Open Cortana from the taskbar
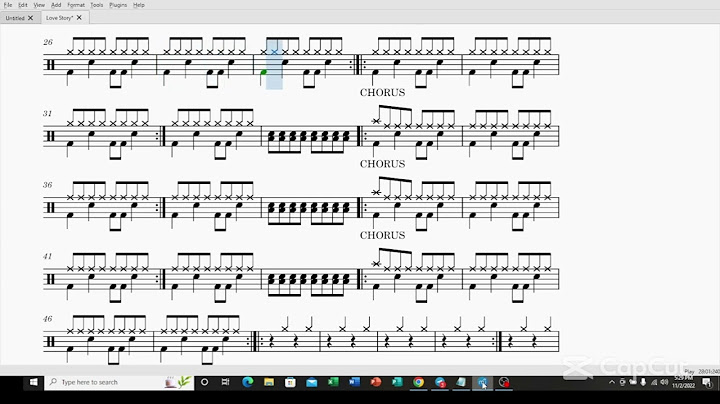Image resolution: width=720 pixels, height=404 pixels. (205, 382)
